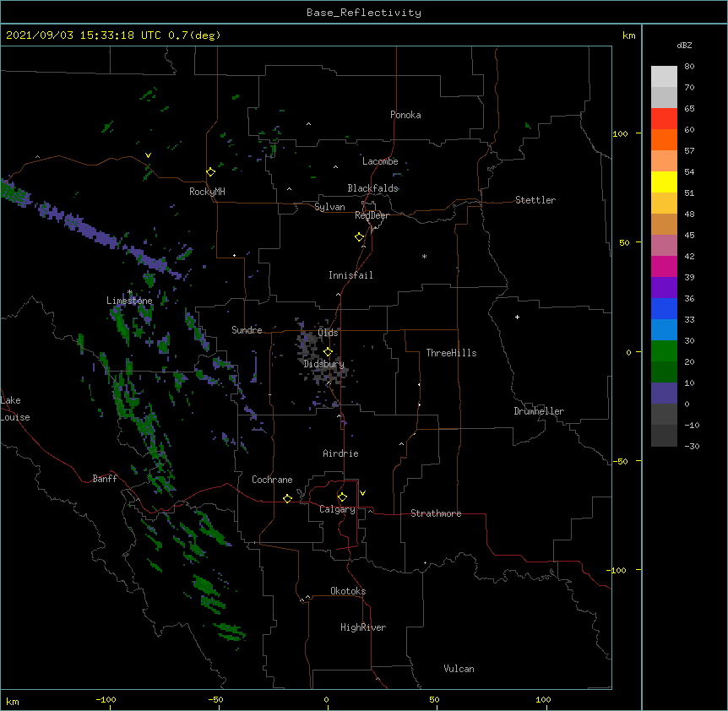This screenshot has height=711, width=728.
Task: Click the Airdrie city label
Action: click(340, 453)
